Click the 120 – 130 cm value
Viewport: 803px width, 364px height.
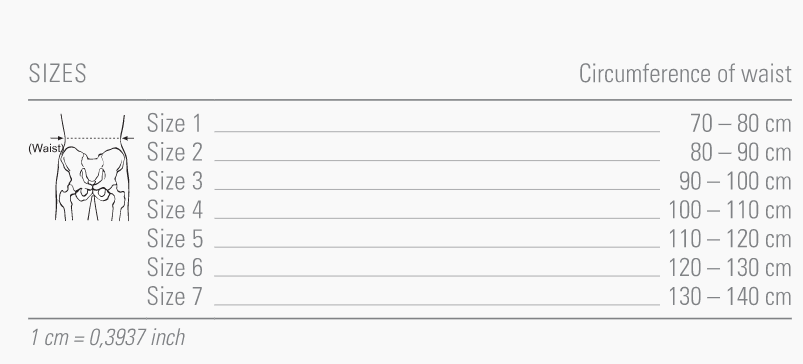click(x=730, y=268)
